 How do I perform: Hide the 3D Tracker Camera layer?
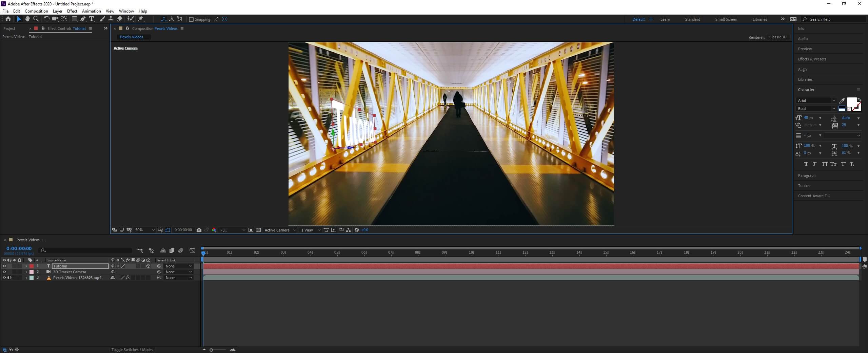pyautogui.click(x=4, y=272)
